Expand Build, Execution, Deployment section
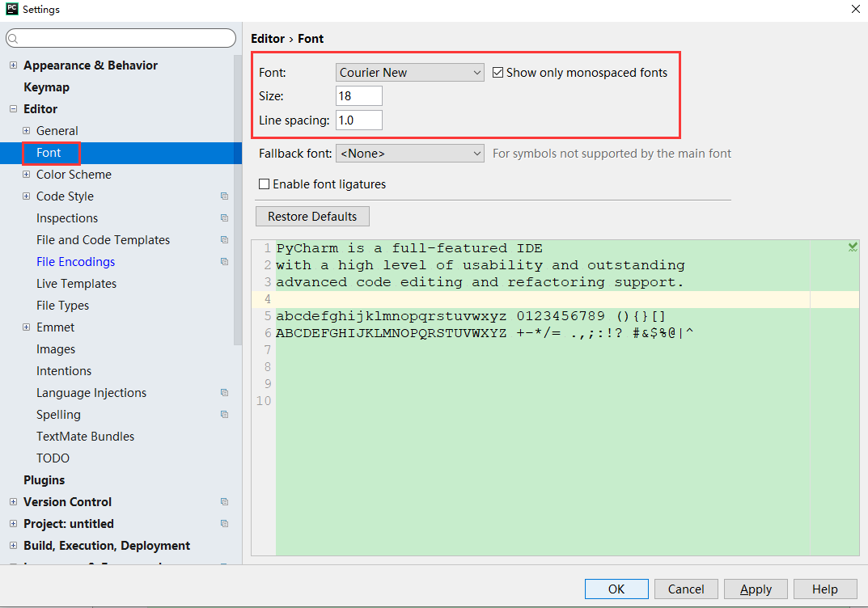 click(13, 546)
